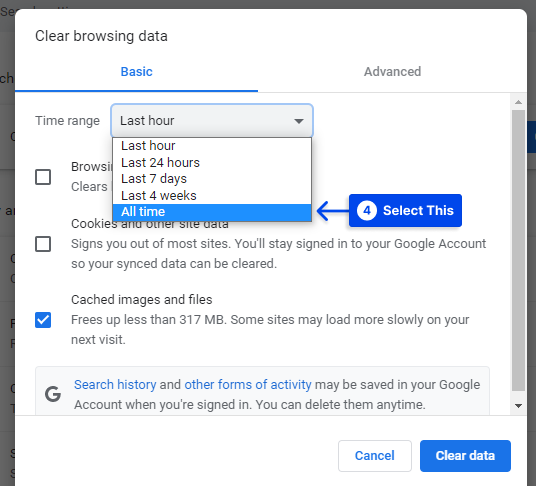536x486 pixels.
Task: Switch to the Advanced tab
Action: tap(392, 72)
